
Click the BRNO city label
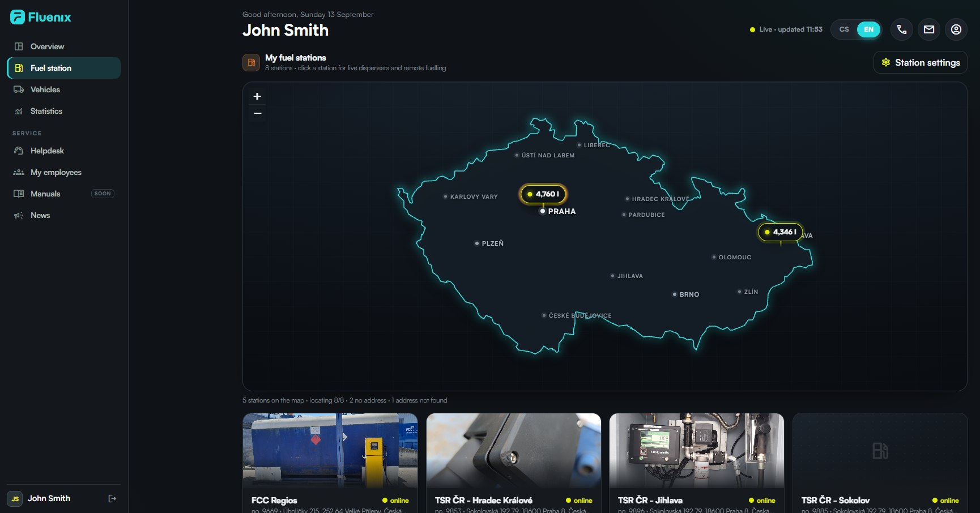click(x=689, y=294)
